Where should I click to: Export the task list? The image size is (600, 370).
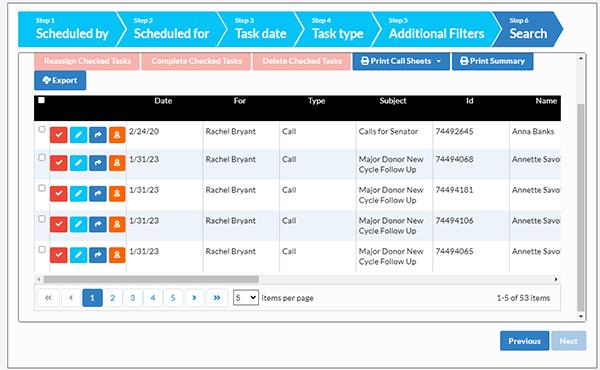(x=60, y=80)
